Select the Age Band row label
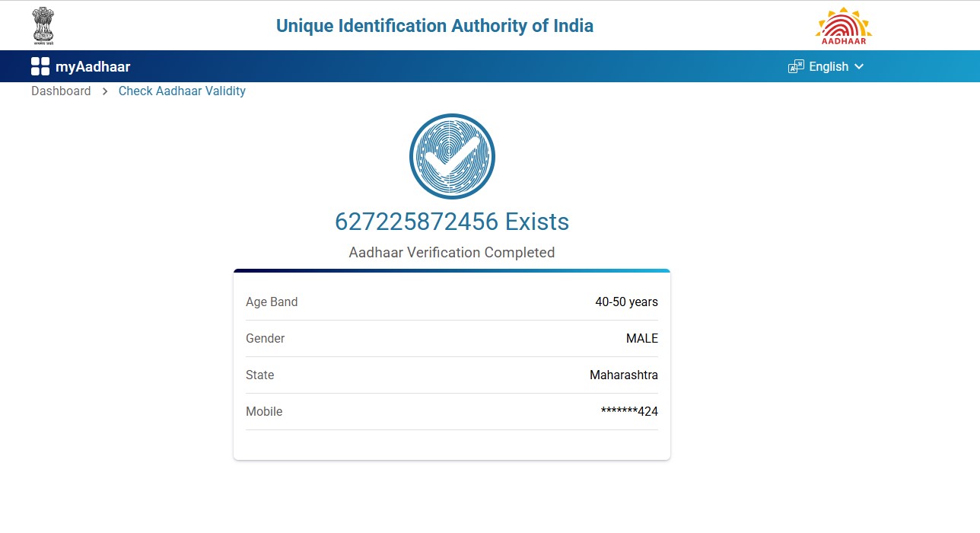Image resolution: width=980 pixels, height=533 pixels. pos(272,302)
